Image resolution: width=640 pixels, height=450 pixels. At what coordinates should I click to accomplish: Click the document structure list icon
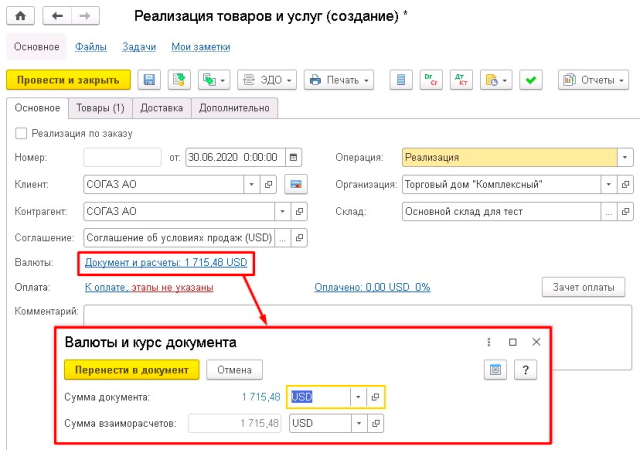tap(401, 80)
